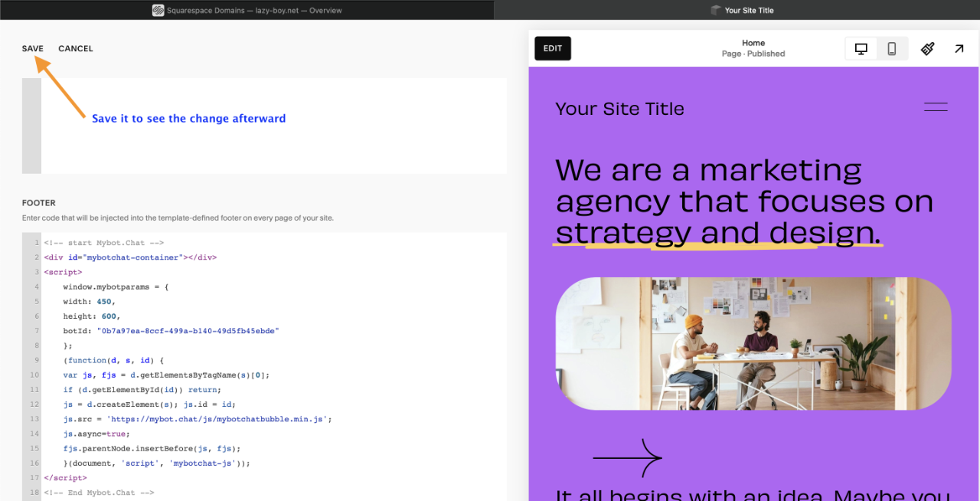
Task: Open the site's hamburger menu icon
Action: pyautogui.click(x=936, y=107)
